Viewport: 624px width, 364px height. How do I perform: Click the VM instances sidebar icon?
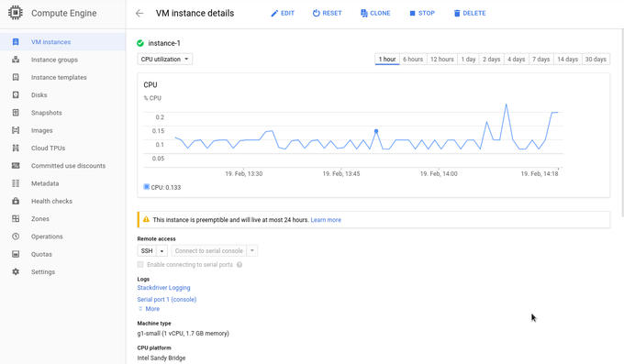click(16, 42)
